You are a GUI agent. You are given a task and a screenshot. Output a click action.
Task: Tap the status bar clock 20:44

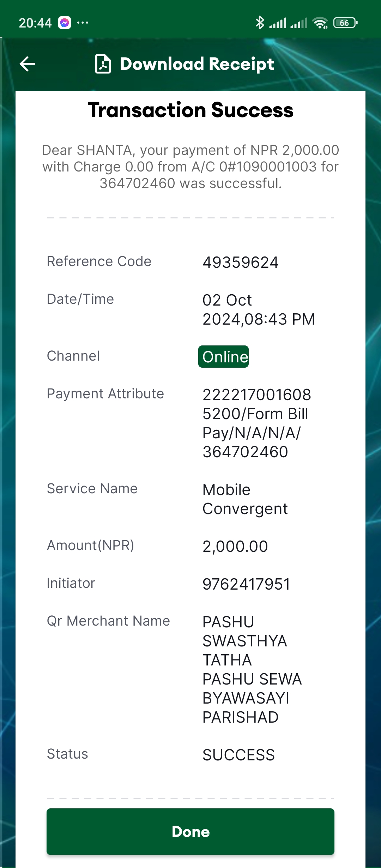point(35,23)
